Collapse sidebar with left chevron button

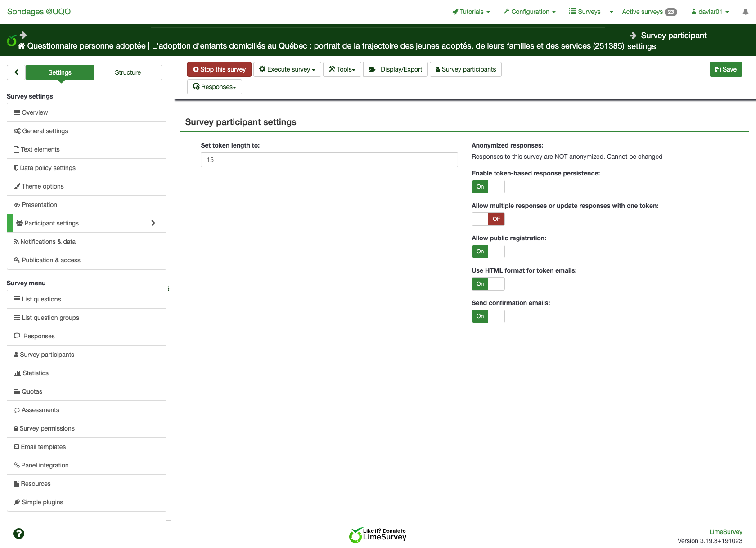coord(16,72)
